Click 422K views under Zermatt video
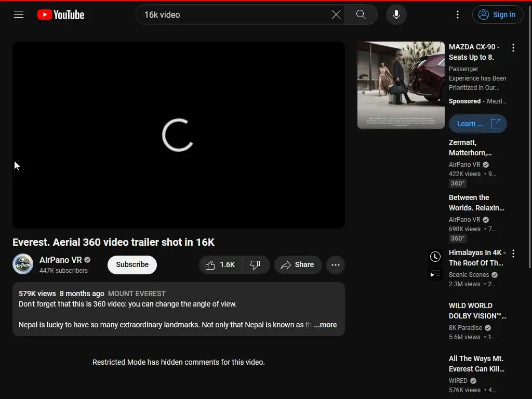Viewport: 532px width, 399px height. tap(464, 174)
